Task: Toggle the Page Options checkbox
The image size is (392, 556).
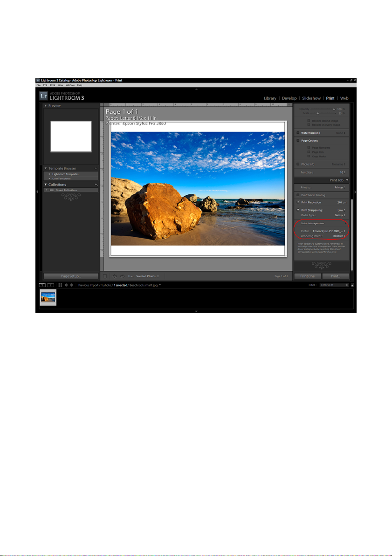Action: 298,141
